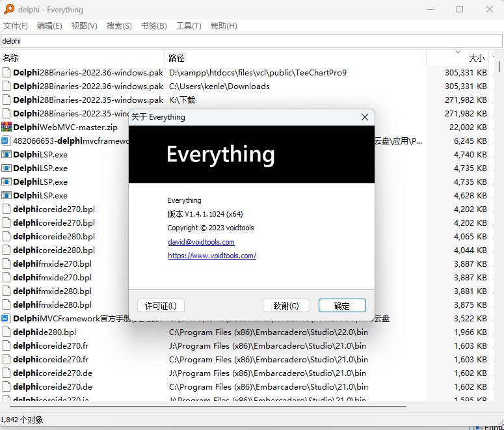Open the 书签(B) menu

[154, 26]
